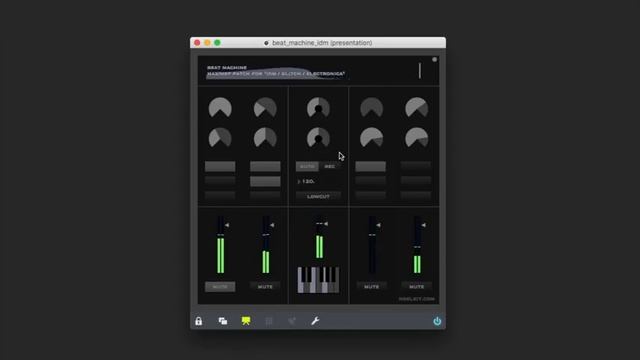Screen dimensions: 640x360
Task: Click the vertical level bar in header
Action: point(420,71)
